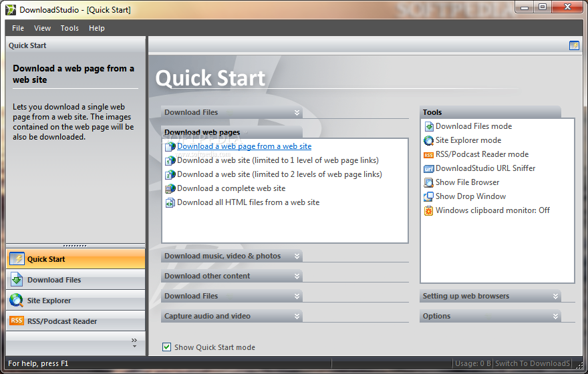Click the Tools panel header

(x=490, y=112)
